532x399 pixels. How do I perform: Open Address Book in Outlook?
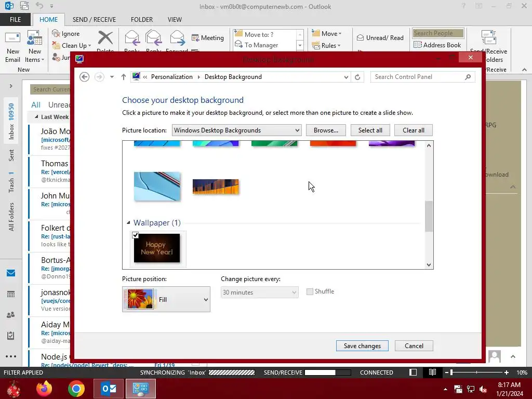coord(437,45)
